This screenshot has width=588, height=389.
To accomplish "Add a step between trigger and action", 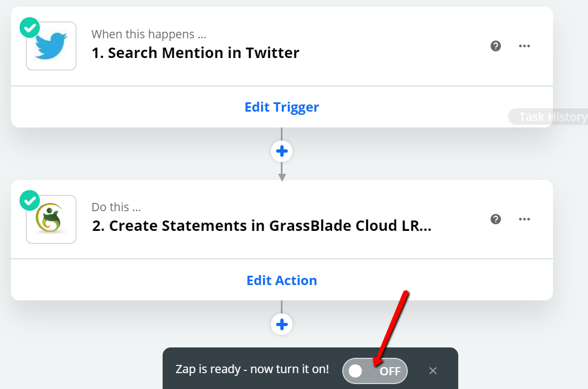I will pyautogui.click(x=281, y=152).
